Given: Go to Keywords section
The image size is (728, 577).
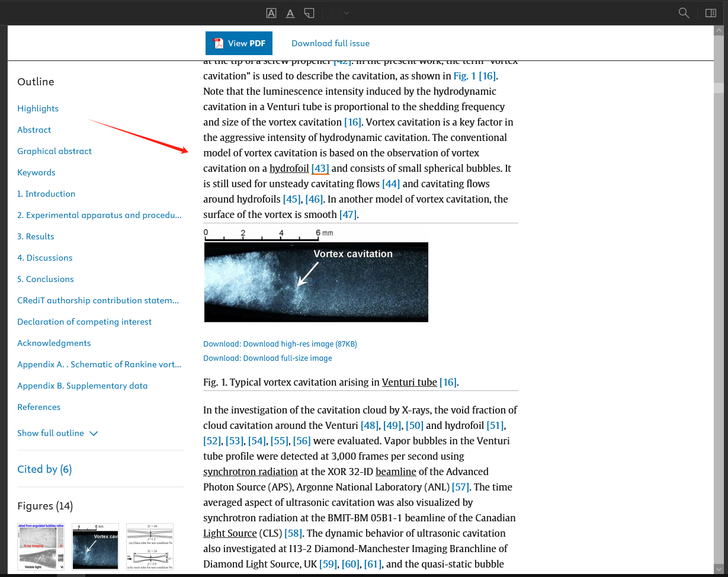Looking at the screenshot, I should (36, 172).
